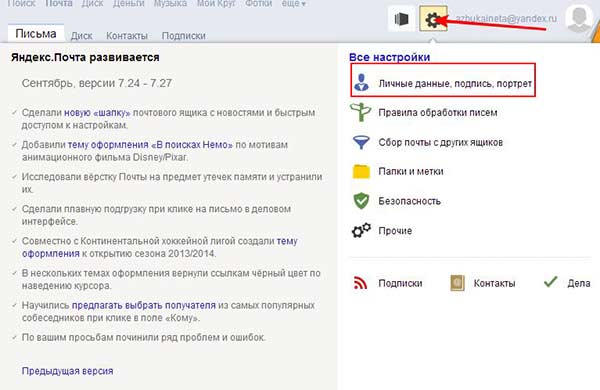The height and width of the screenshot is (390, 600).
Task: Open the themes icon next to gear
Action: pos(401,18)
